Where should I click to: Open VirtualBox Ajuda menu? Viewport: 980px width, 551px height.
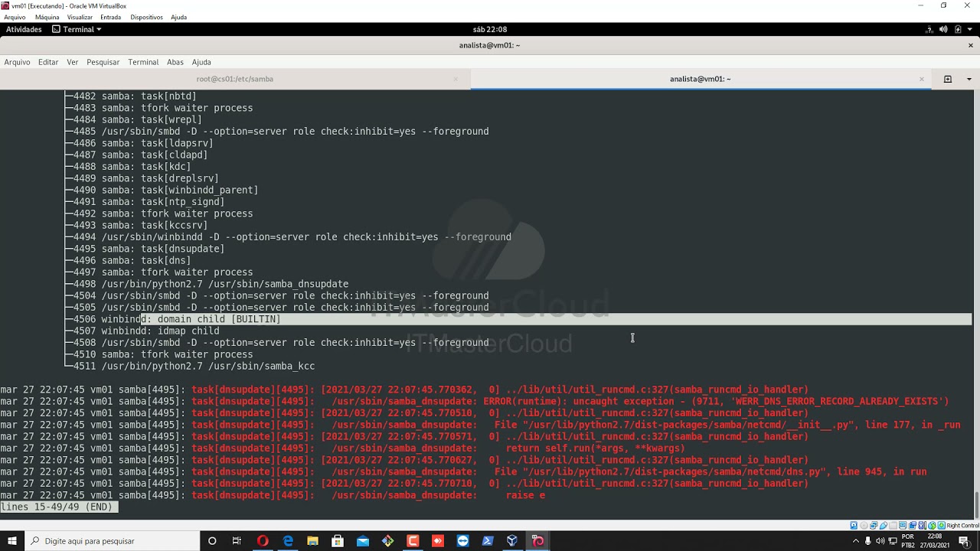coord(178,17)
